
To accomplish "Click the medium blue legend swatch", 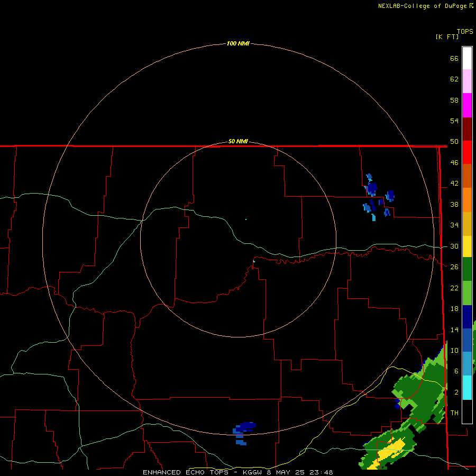I will (x=467, y=340).
